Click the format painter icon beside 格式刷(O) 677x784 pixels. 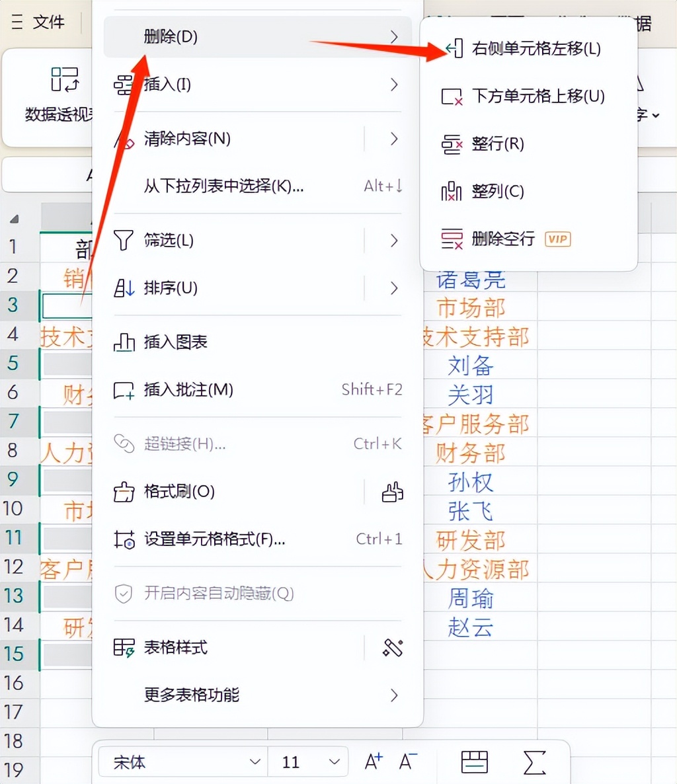124,492
